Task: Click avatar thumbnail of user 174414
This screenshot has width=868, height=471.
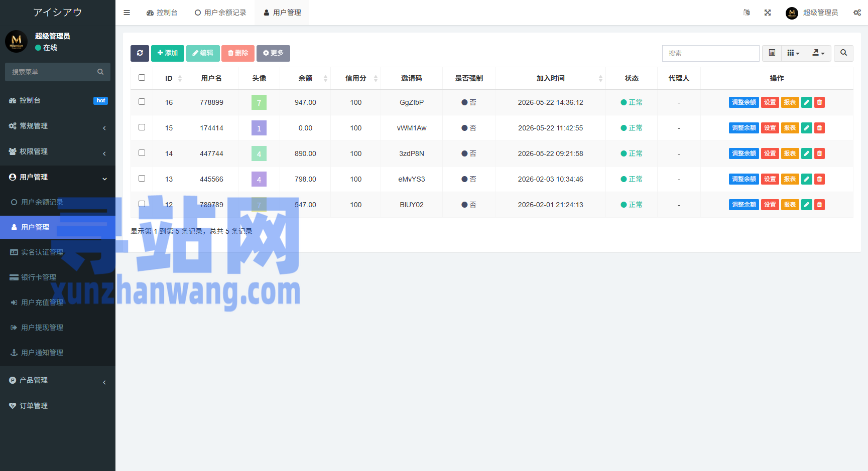Action: pyautogui.click(x=259, y=128)
